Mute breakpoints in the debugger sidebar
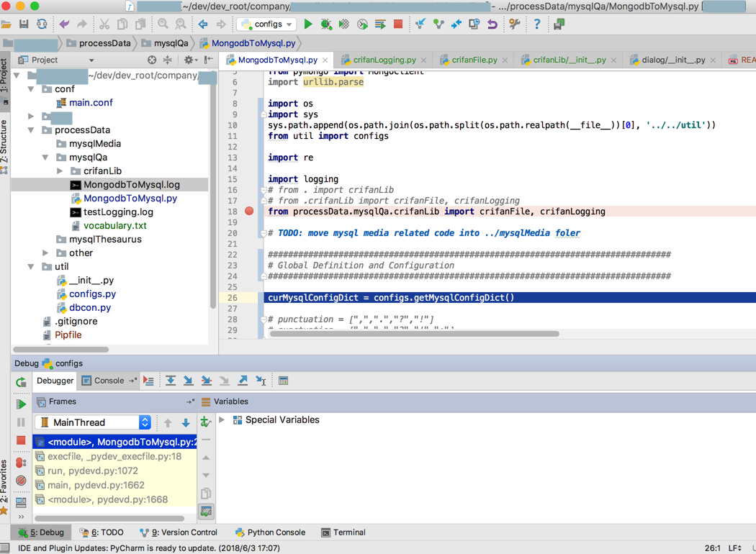This screenshot has width=756, height=554. pos(21,481)
